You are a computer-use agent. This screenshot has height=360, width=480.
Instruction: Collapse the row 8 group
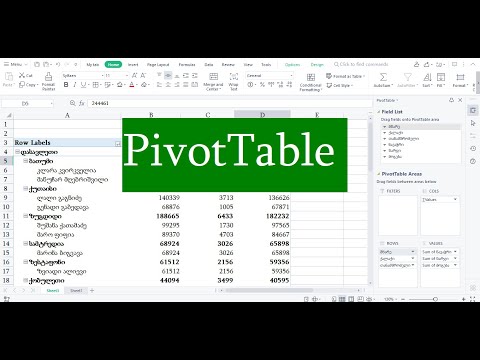[x=25, y=188]
